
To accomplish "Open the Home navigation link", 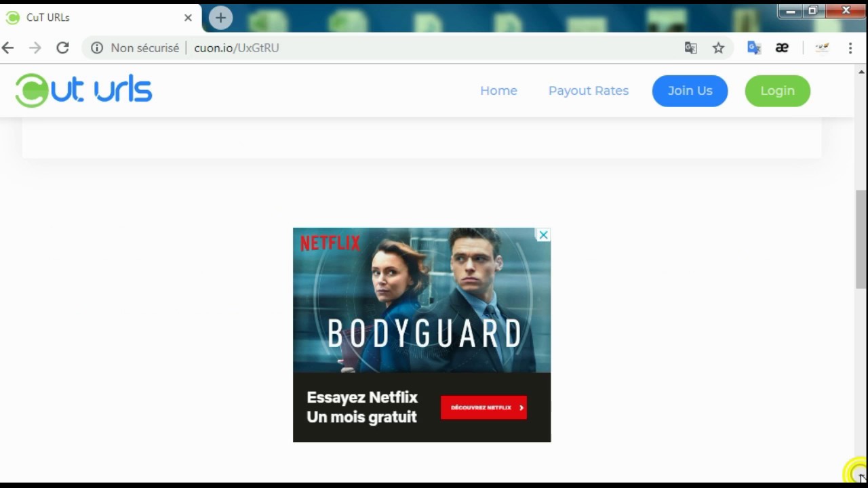I will pyautogui.click(x=498, y=91).
